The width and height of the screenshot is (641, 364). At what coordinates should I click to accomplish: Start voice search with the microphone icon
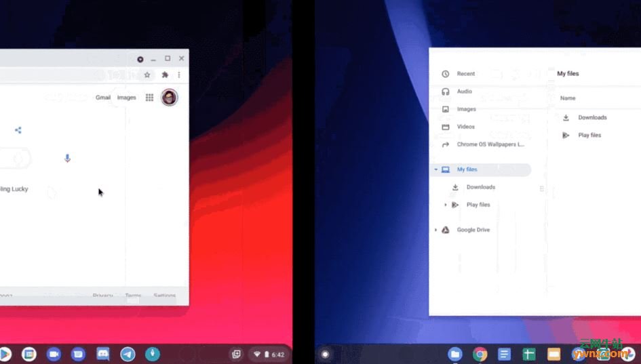click(67, 159)
